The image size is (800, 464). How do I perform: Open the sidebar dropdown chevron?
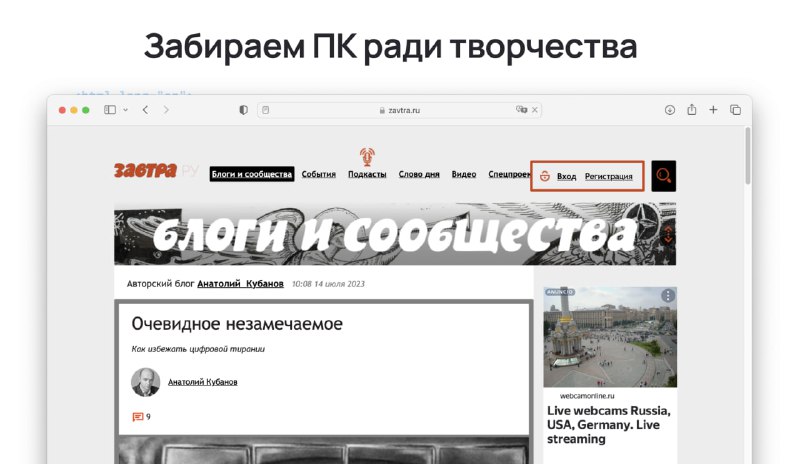pyautogui.click(x=125, y=110)
